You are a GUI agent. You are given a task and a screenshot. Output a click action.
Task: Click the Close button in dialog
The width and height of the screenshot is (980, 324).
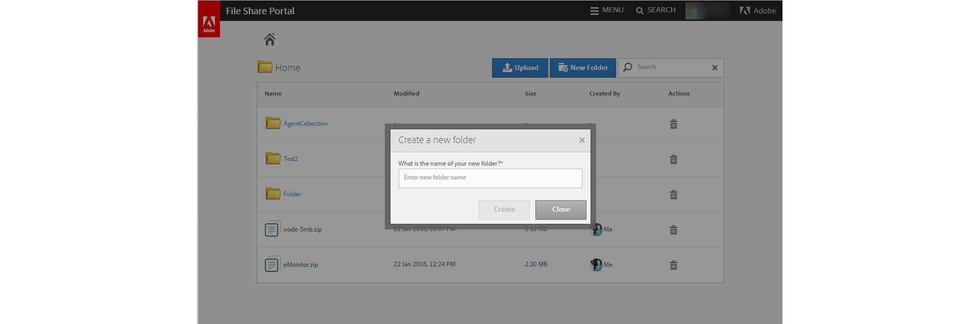[x=561, y=210]
